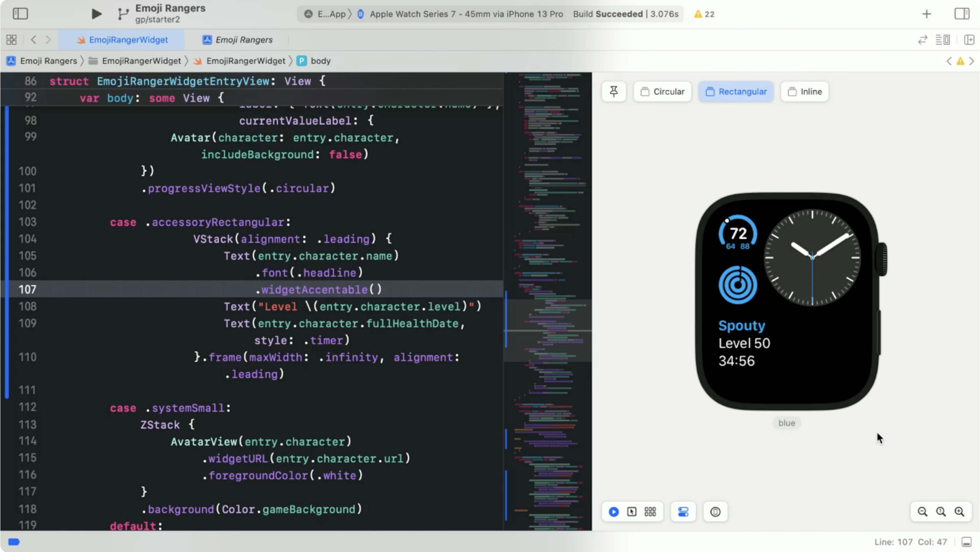Click the plus button in the toolbar
The height and width of the screenshot is (552, 980).
[927, 14]
